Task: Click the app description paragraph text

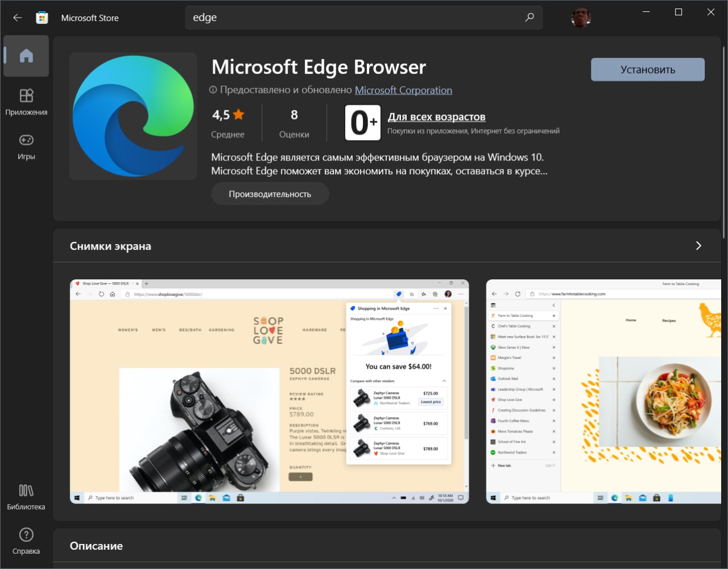Action: [379, 164]
